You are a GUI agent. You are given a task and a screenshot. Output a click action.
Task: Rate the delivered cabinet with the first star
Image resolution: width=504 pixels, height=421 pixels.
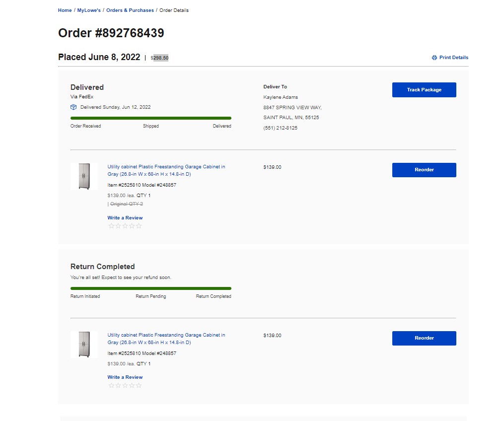coord(111,226)
